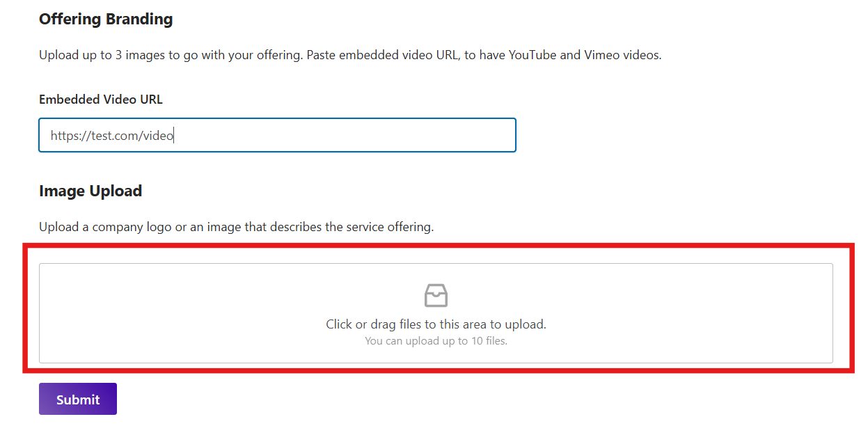
Task: Select the 'Offering Branding' heading
Action: (x=106, y=19)
